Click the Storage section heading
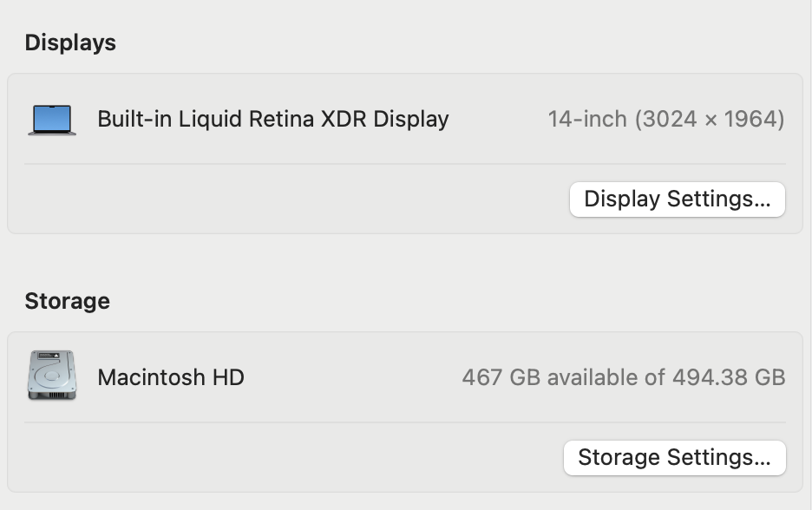Screen dimensions: 812x510 pyautogui.click(x=67, y=301)
